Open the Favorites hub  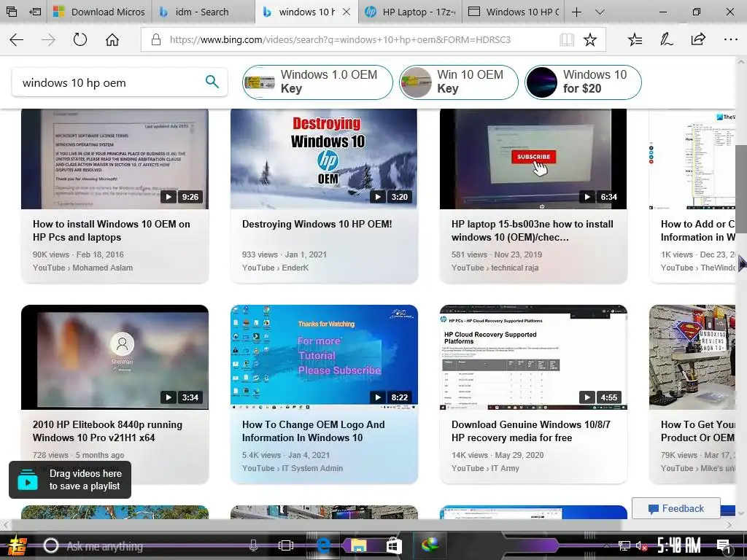click(635, 39)
